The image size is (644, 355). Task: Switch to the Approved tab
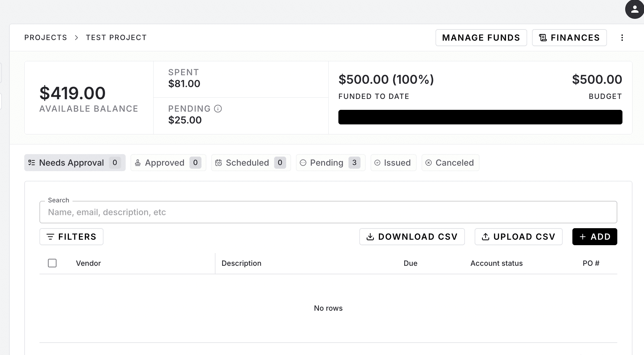(x=168, y=163)
